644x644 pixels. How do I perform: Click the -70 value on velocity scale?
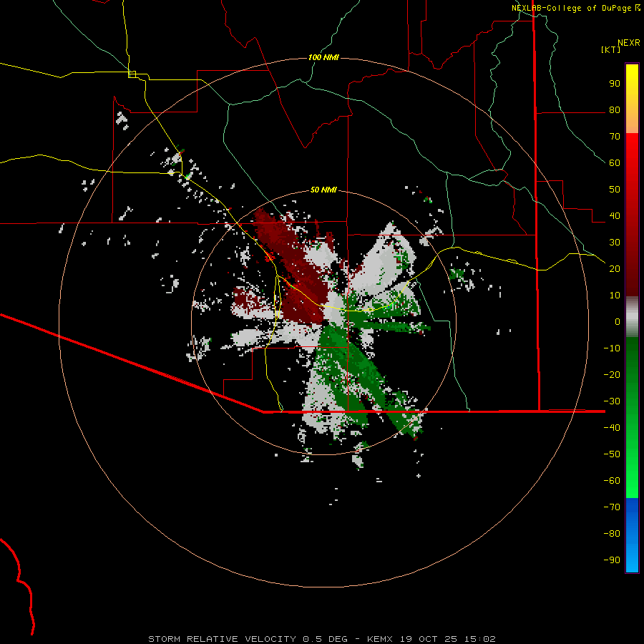[x=612, y=507]
